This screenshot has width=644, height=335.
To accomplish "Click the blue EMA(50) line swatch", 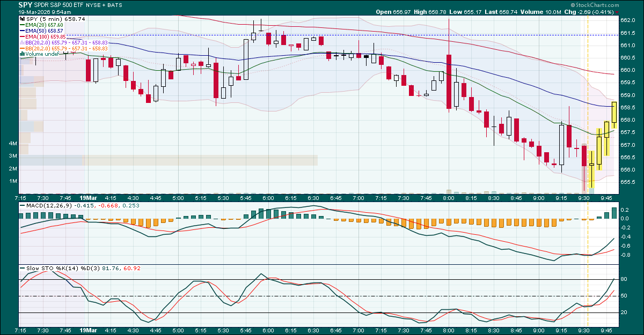I will point(22,31).
